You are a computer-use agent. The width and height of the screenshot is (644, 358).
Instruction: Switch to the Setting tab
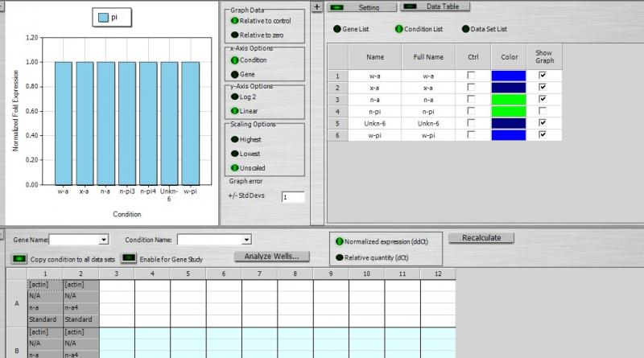click(x=361, y=7)
